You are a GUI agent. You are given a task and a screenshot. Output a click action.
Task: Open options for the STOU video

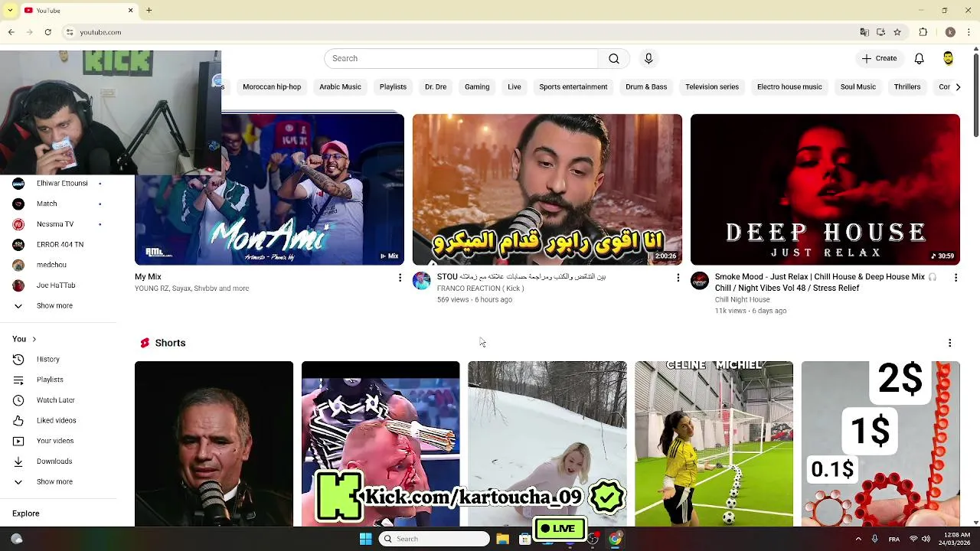click(678, 278)
